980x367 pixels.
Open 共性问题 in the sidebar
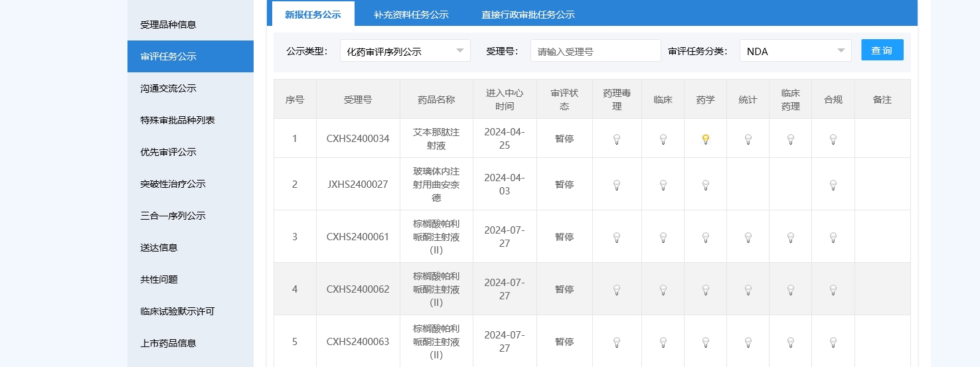click(x=191, y=279)
